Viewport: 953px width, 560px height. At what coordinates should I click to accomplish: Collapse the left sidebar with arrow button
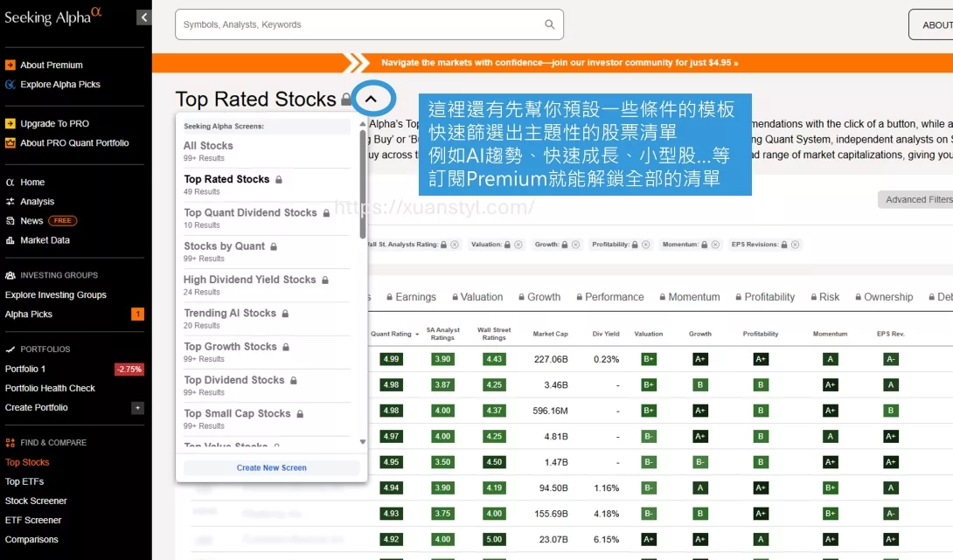143,17
